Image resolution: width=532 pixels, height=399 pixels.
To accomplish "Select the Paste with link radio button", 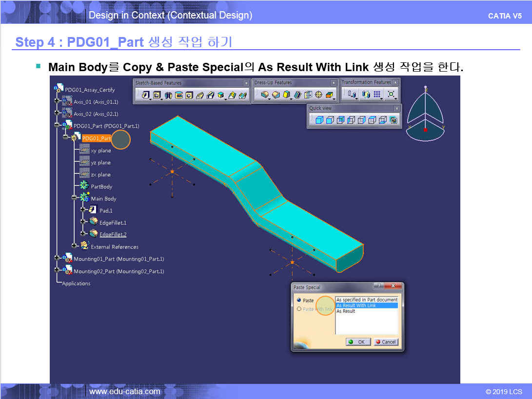I will point(299,309).
